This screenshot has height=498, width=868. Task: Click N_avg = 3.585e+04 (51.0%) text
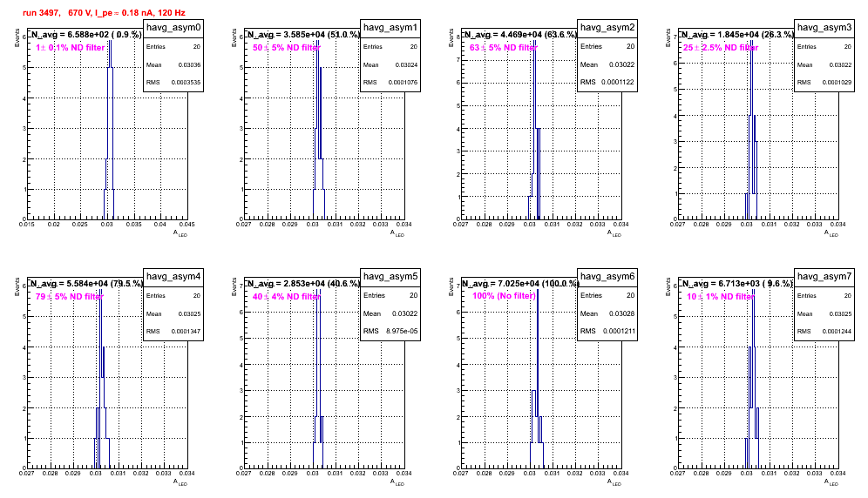click(303, 34)
